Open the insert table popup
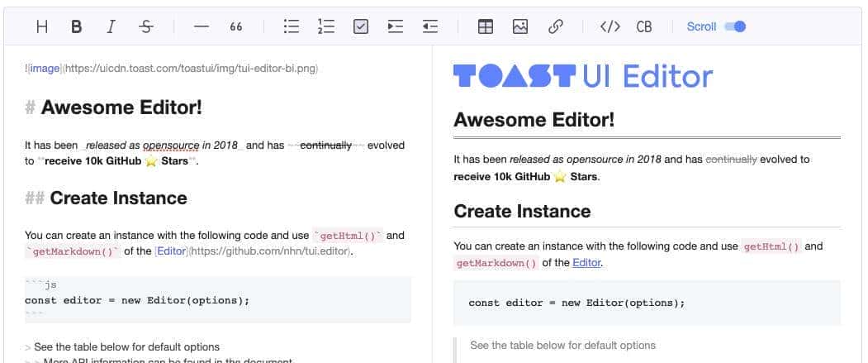Viewport: 868px width, 363px height. (x=486, y=26)
